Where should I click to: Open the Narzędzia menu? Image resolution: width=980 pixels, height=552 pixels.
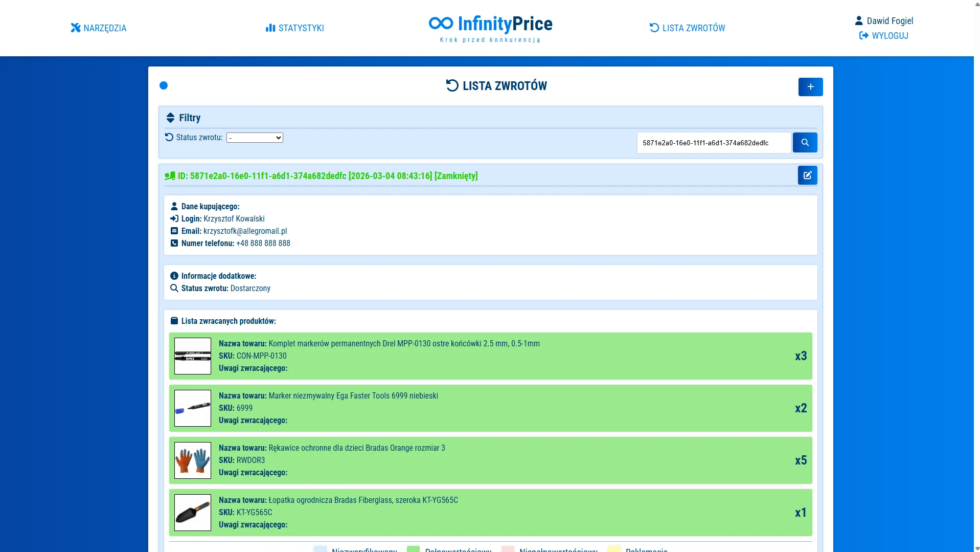click(x=99, y=28)
